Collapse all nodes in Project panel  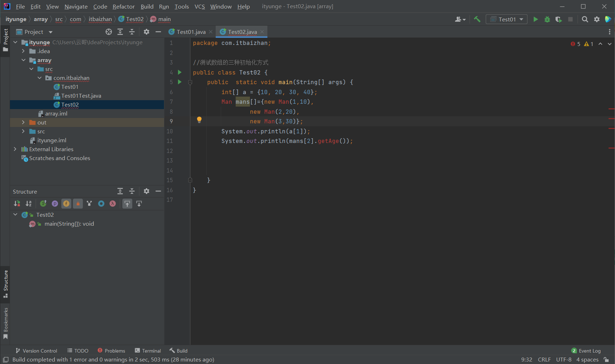coord(132,32)
